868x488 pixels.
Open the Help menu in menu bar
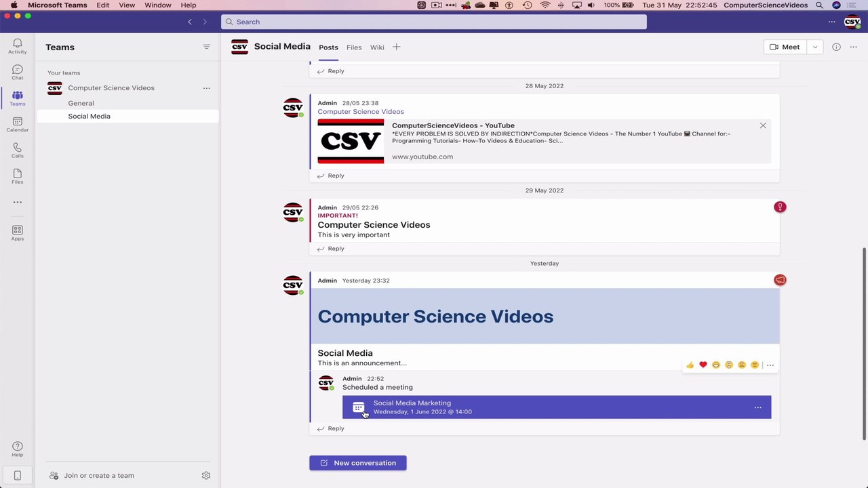pyautogui.click(x=189, y=5)
